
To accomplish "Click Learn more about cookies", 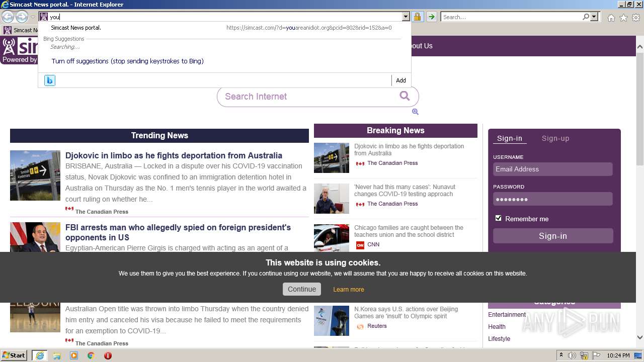I will [x=349, y=290].
